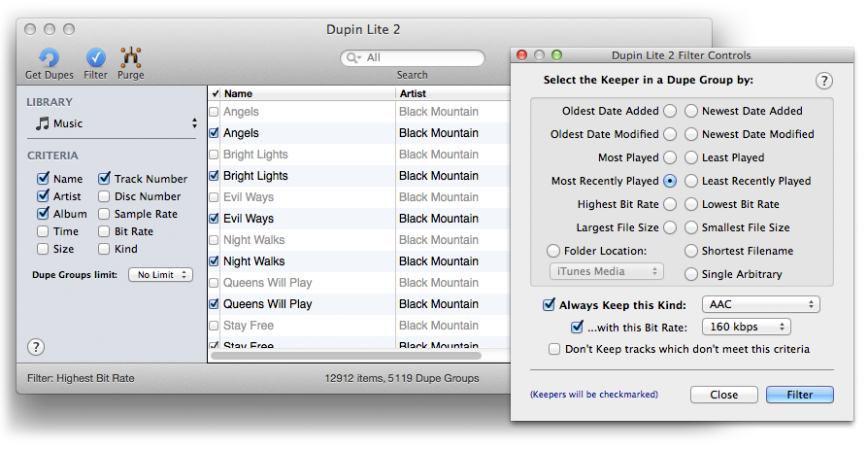
Task: Toggle the Album criteria checkbox
Action: coord(43,214)
